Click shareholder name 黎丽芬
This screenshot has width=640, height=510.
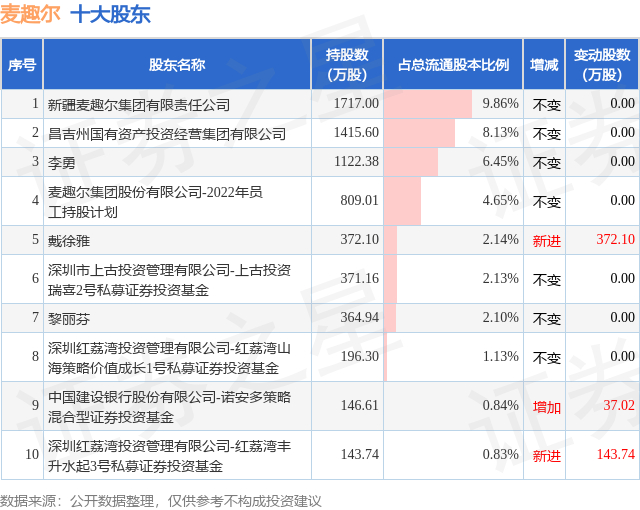click(x=69, y=319)
